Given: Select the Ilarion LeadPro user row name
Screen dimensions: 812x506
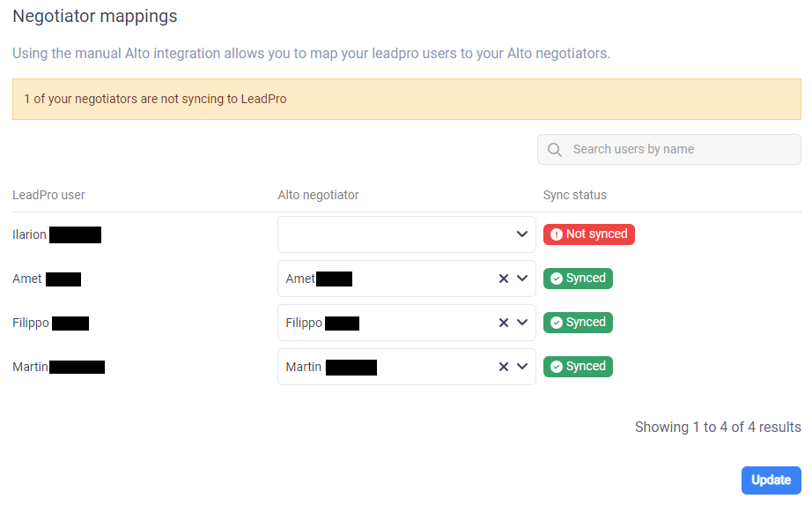Looking at the screenshot, I should 30,234.
